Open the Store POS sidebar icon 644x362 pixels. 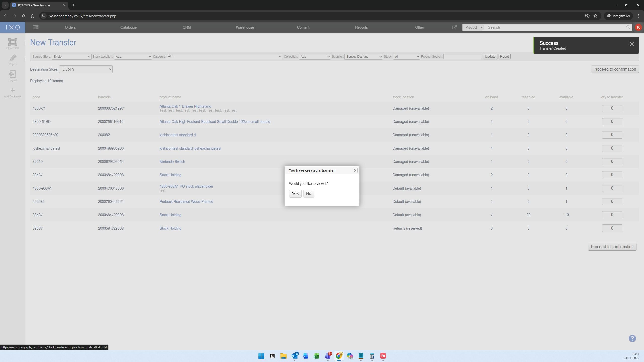(12, 42)
